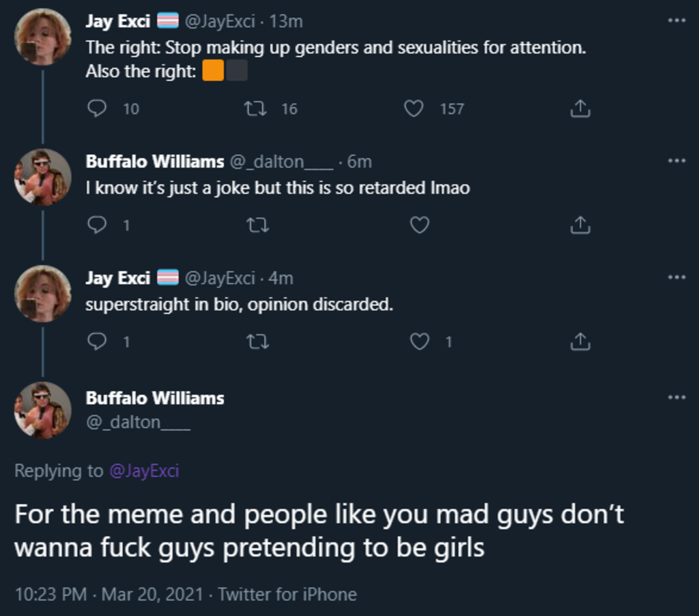Share Jay Exci's first tweet
699x616 pixels.
pos(580,108)
